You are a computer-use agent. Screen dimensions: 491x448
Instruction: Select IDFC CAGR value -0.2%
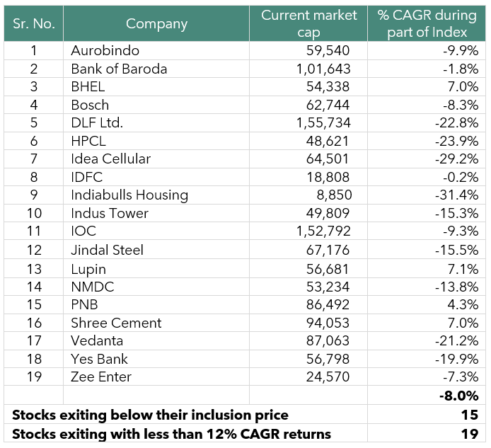coord(461,177)
